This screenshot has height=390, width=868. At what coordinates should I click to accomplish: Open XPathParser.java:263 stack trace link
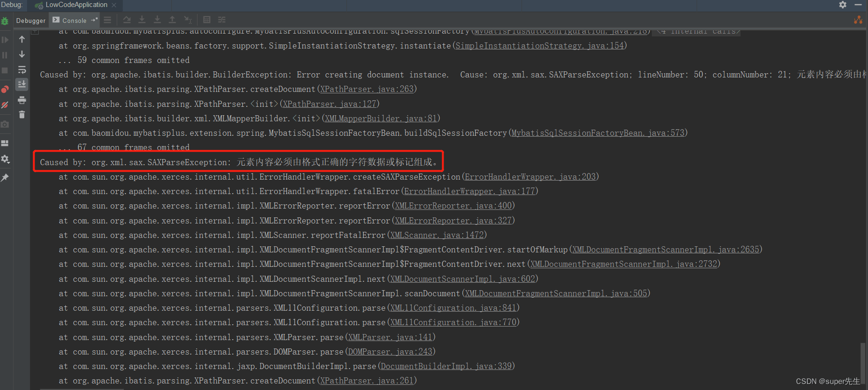click(x=367, y=89)
